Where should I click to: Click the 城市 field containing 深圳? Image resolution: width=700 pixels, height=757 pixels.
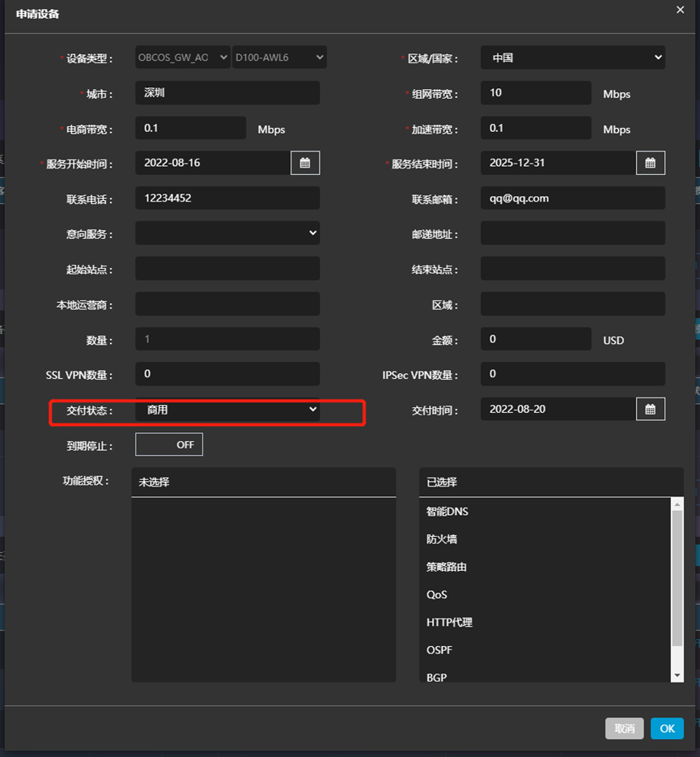[x=227, y=93]
